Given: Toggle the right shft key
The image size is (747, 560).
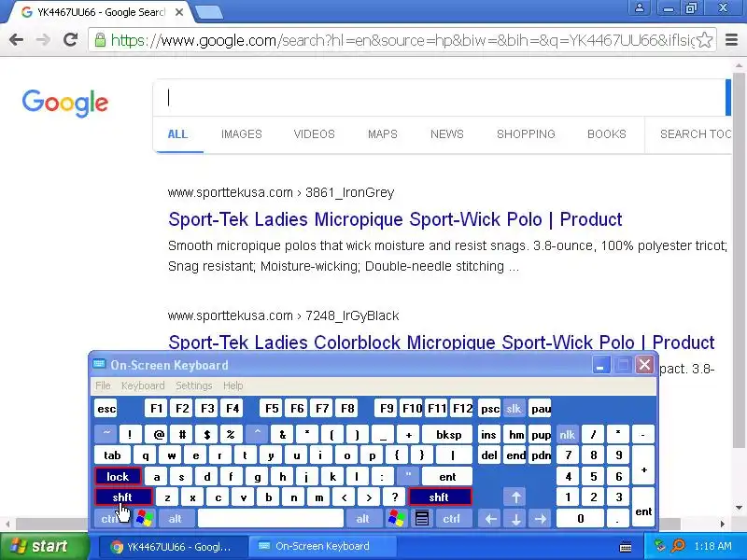Looking at the screenshot, I should 440,497.
